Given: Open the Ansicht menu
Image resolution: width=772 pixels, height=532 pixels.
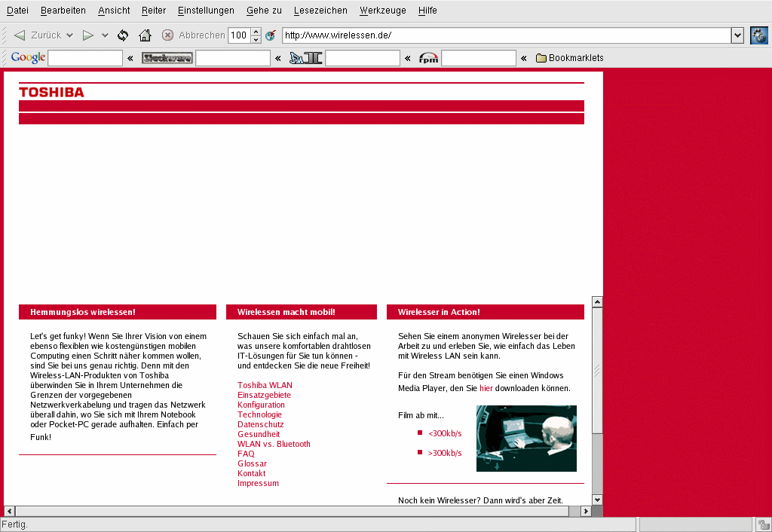Looking at the screenshot, I should [x=114, y=11].
